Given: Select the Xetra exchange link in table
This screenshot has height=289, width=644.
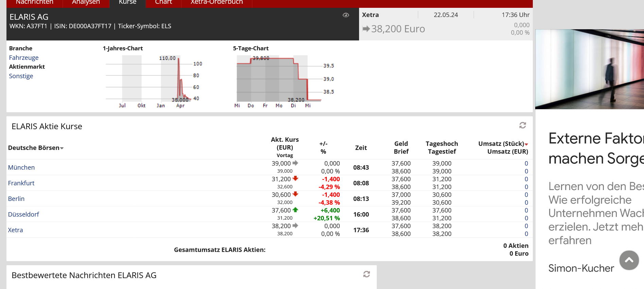Looking at the screenshot, I should pos(15,230).
